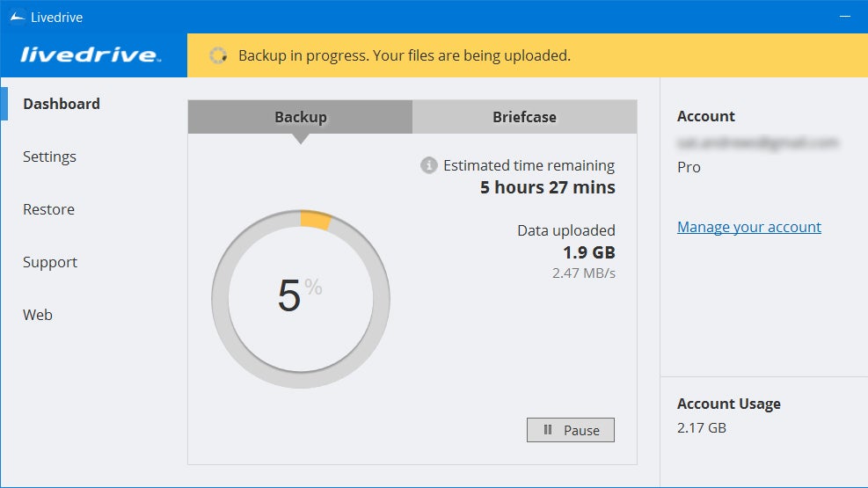Switch to the Briefcase tab
868x488 pixels.
[525, 117]
